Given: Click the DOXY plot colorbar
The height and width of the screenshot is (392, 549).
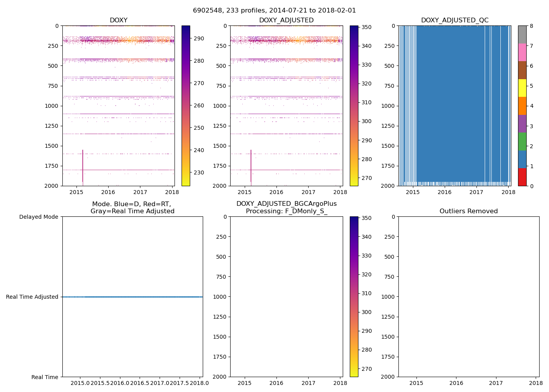Looking at the screenshot, I should pyautogui.click(x=185, y=106).
